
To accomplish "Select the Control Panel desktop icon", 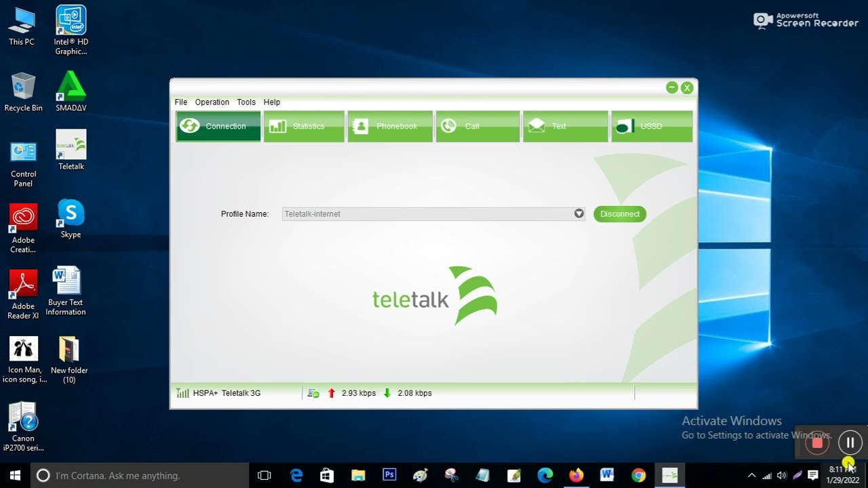I will click(x=23, y=165).
